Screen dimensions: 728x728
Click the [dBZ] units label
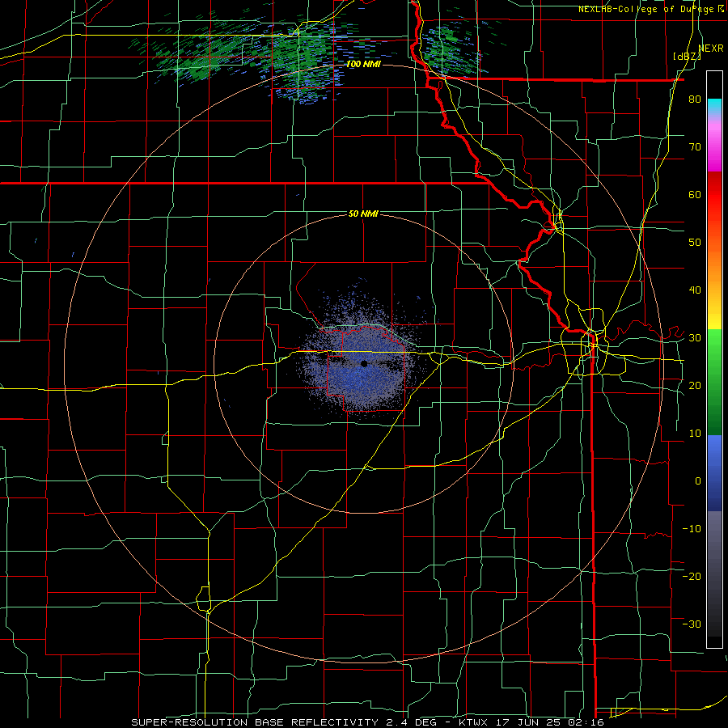(688, 56)
